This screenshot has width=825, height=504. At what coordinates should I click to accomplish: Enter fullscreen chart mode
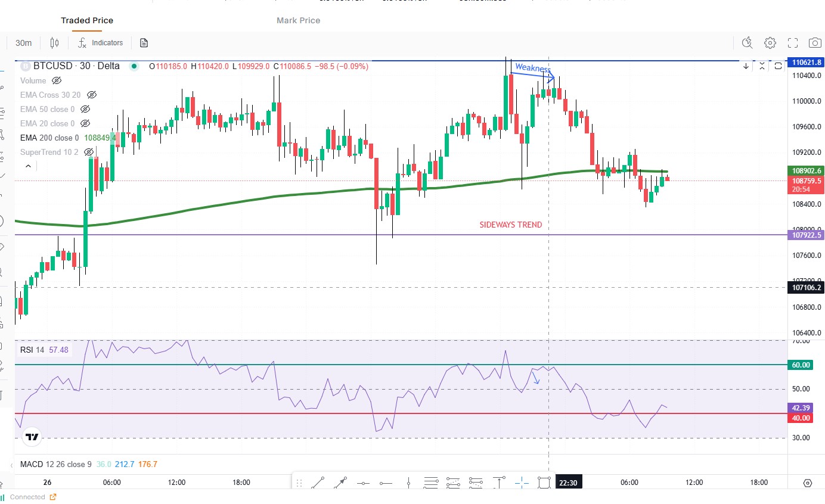(793, 43)
